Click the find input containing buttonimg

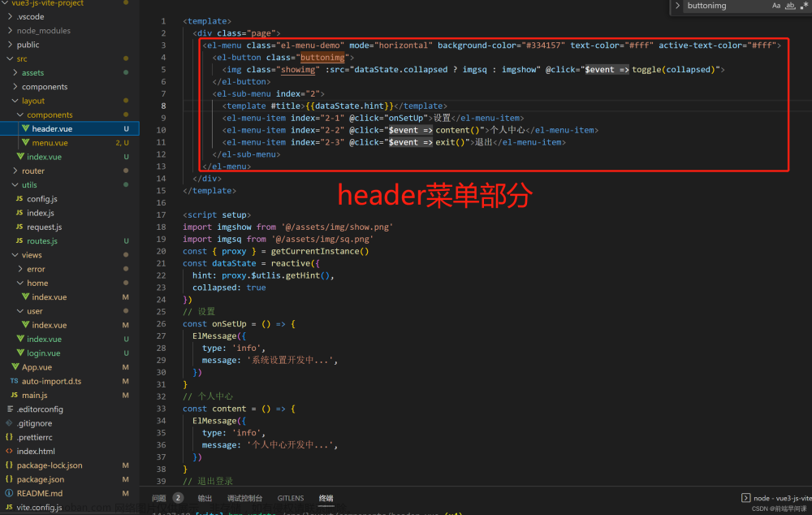point(726,6)
